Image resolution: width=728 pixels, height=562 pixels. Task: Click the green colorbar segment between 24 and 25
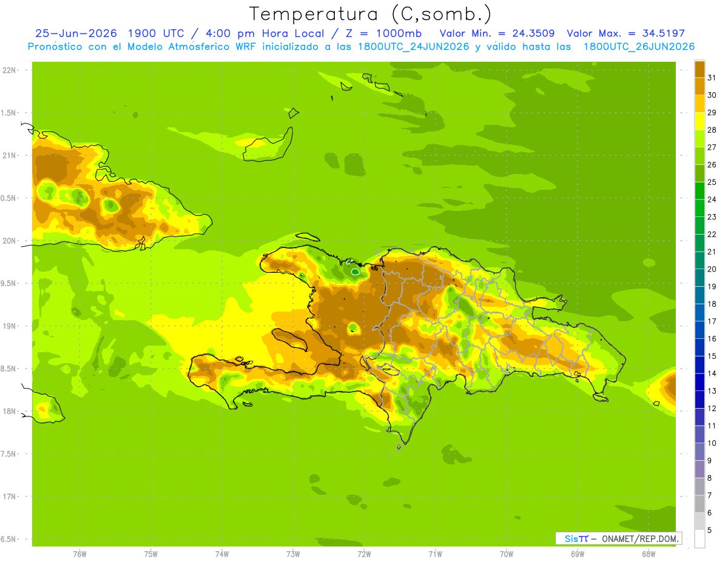(699, 190)
